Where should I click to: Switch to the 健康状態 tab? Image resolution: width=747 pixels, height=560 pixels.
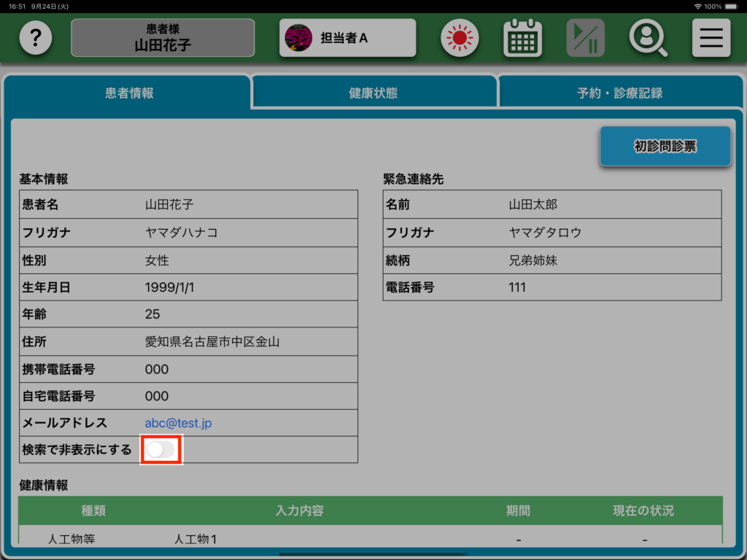tap(373, 93)
